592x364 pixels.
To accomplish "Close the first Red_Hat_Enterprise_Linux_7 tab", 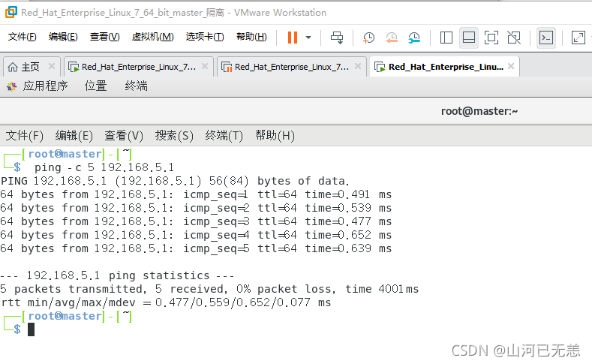I will (205, 67).
